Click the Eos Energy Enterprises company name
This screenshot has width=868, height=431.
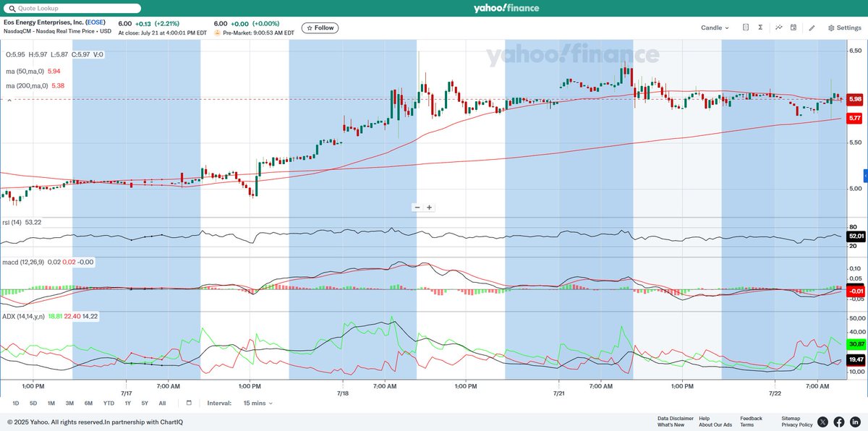point(43,23)
